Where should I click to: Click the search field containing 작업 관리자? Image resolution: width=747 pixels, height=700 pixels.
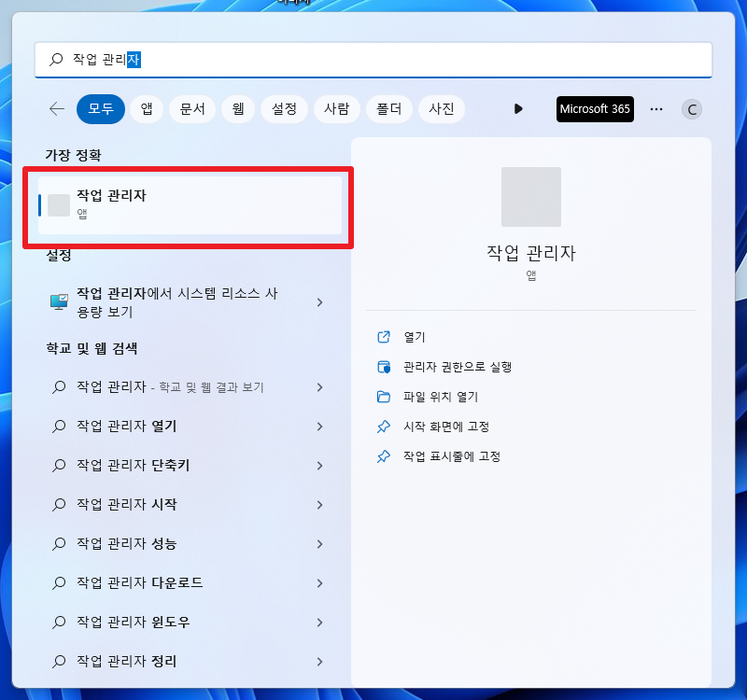[x=373, y=60]
